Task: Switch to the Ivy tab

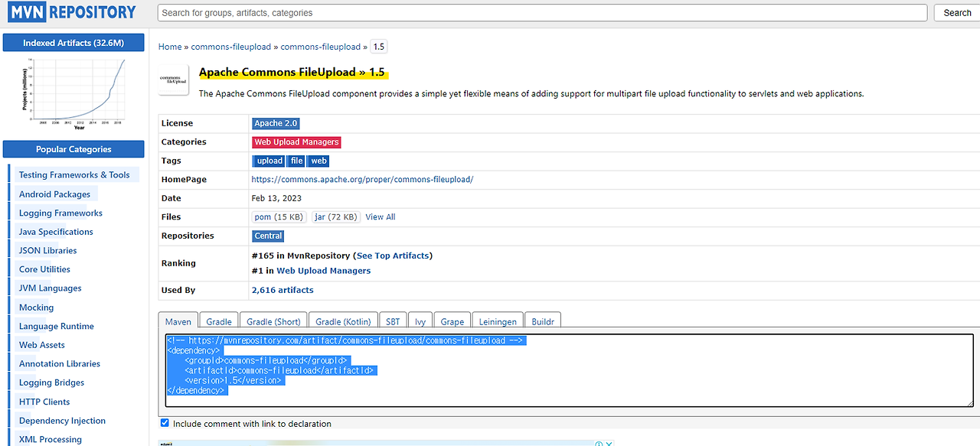Action: tap(420, 322)
